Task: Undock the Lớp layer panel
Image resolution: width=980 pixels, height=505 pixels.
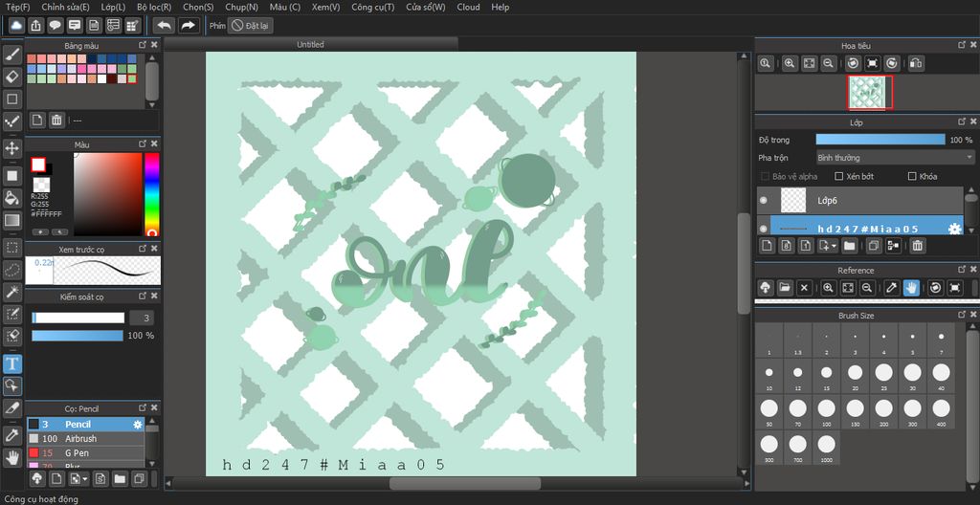Action: click(x=962, y=121)
